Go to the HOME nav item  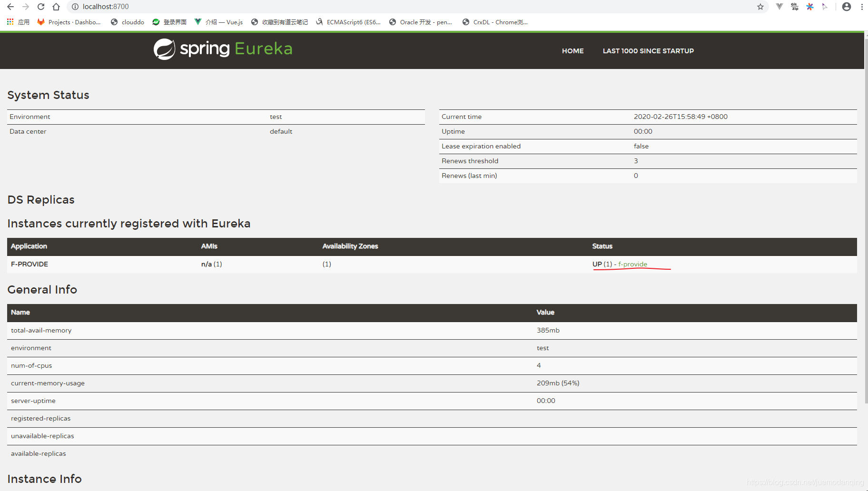(x=572, y=51)
